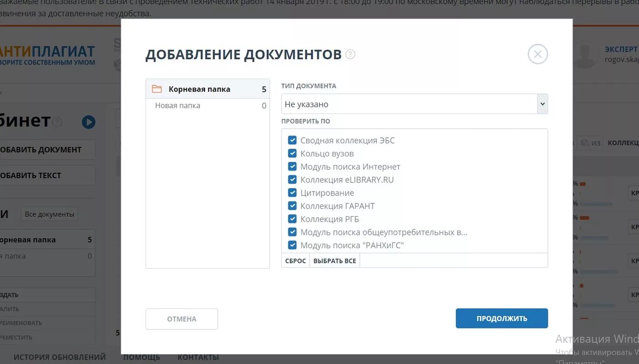Open КОНТАКТЫ in the footer menu
This screenshot has height=364, width=639.
[198, 357]
